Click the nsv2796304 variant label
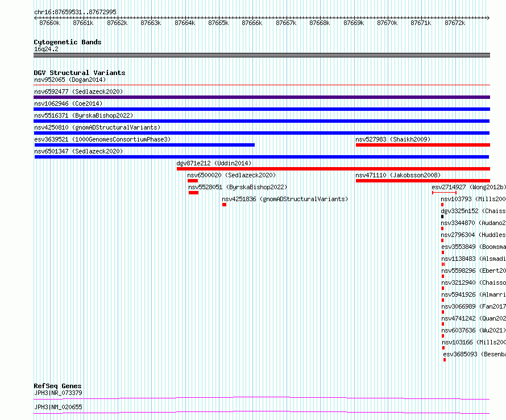This screenshot has width=506, height=420. point(473,235)
